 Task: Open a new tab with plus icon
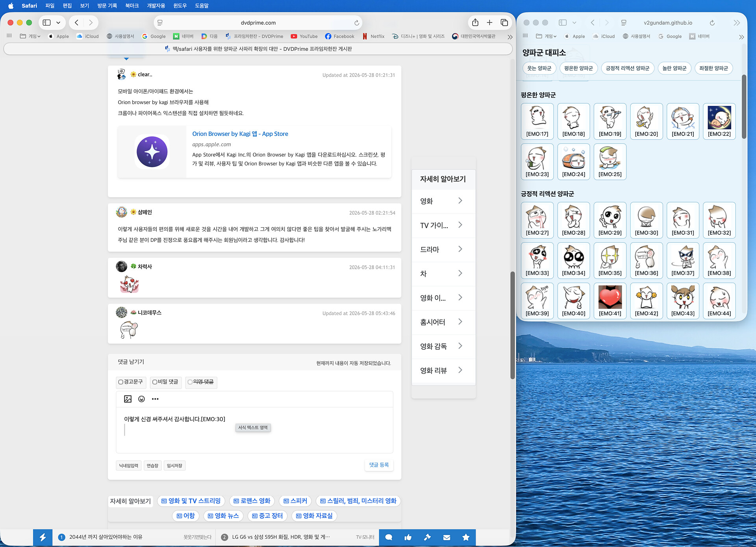489,22
